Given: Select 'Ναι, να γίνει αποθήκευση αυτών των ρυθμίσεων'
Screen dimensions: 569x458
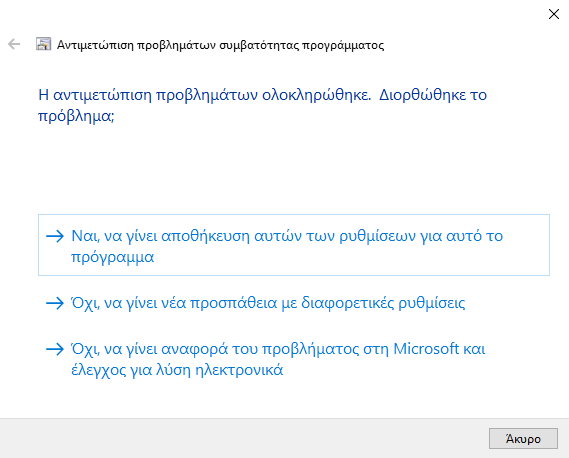Looking at the screenshot, I should click(x=287, y=236).
